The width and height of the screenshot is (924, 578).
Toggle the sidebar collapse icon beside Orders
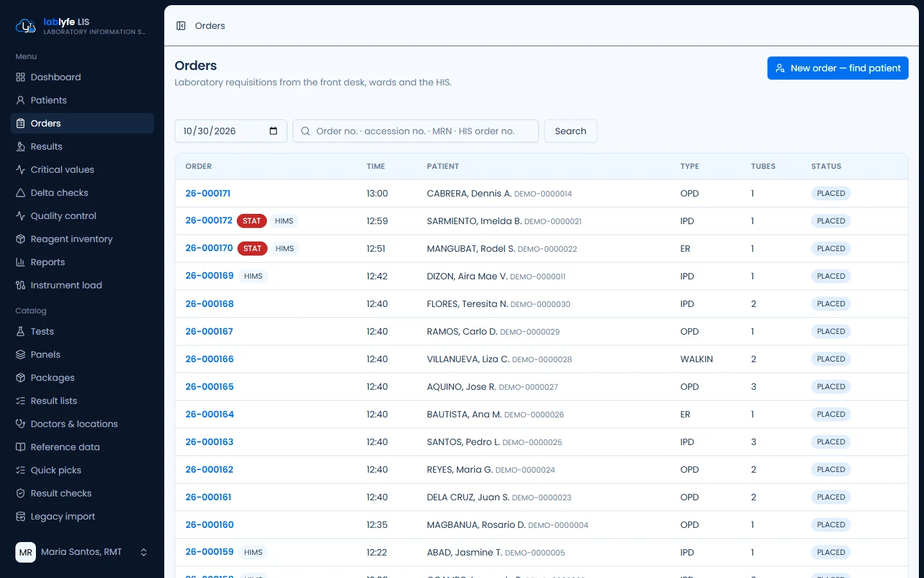coord(181,26)
